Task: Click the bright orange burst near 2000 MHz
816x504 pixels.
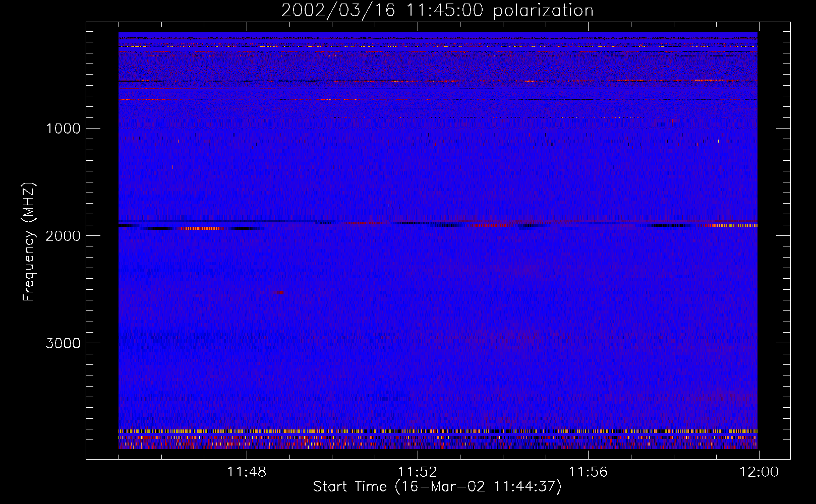Action: pos(202,228)
